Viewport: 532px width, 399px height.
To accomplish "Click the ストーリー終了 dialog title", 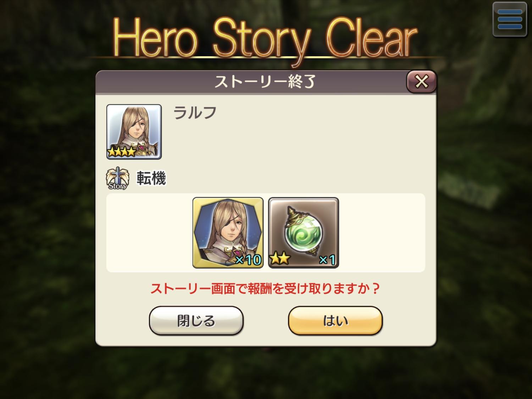I will (265, 82).
